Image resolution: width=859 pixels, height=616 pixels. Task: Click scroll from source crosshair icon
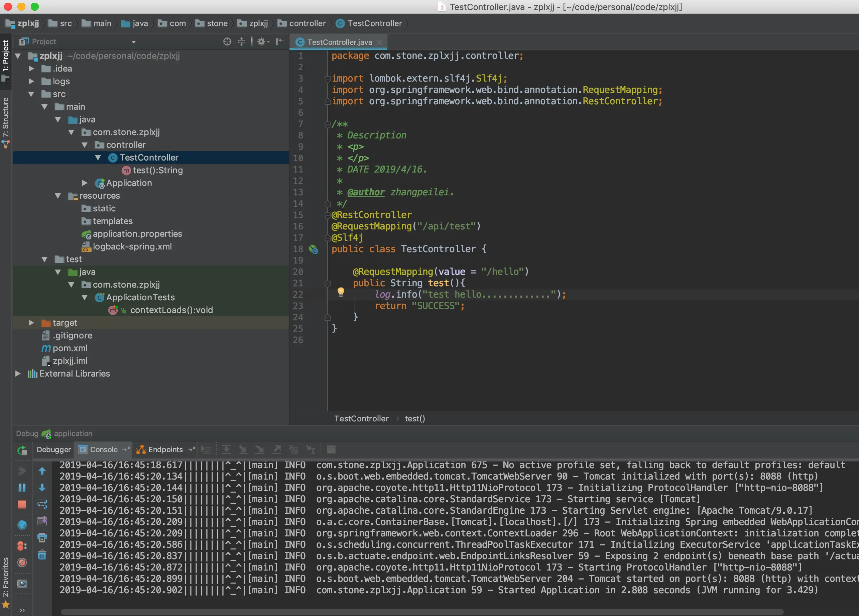click(x=227, y=42)
